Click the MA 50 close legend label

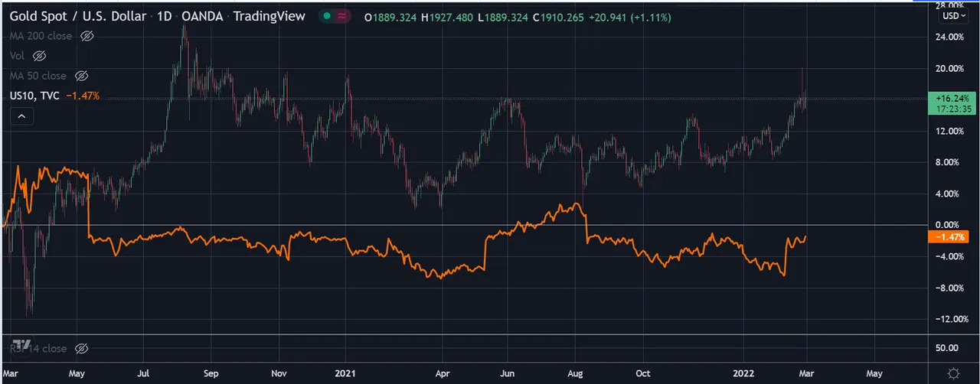(x=38, y=76)
